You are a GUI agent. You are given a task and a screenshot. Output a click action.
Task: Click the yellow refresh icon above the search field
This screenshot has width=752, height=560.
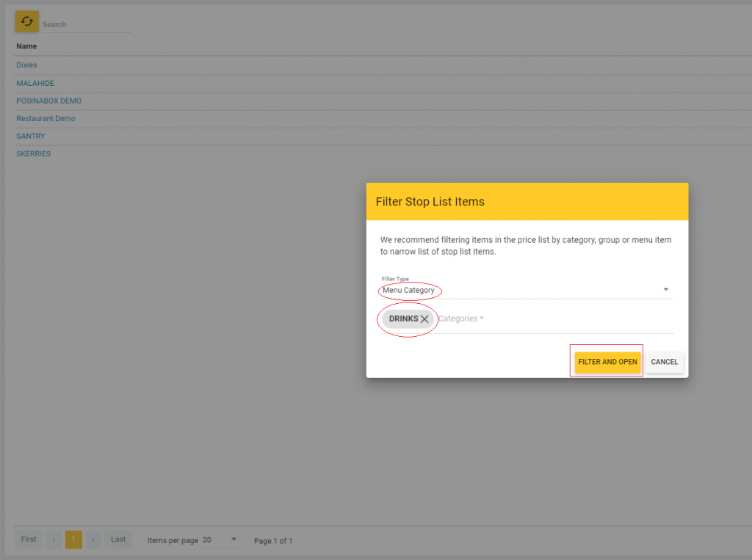pyautogui.click(x=26, y=21)
